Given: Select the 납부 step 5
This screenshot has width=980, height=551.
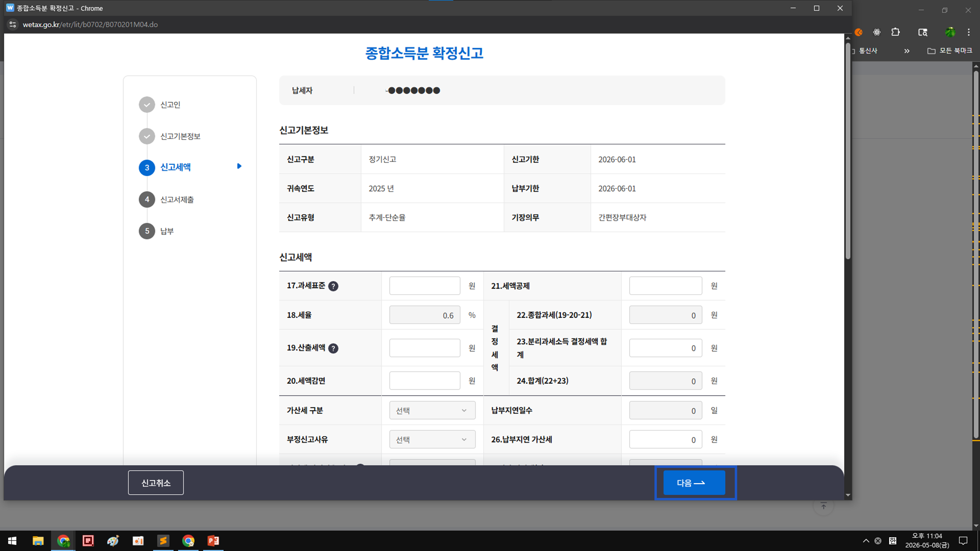Looking at the screenshot, I should 167,231.
